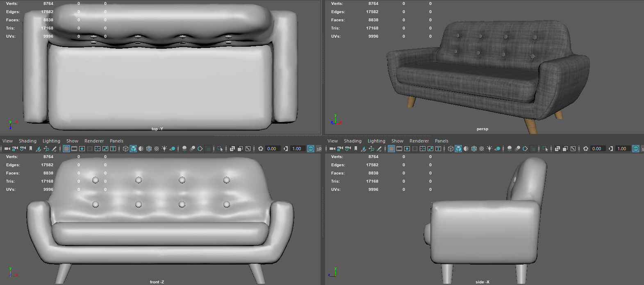Click Select Camera icon in front panel toolbar

coord(7,149)
